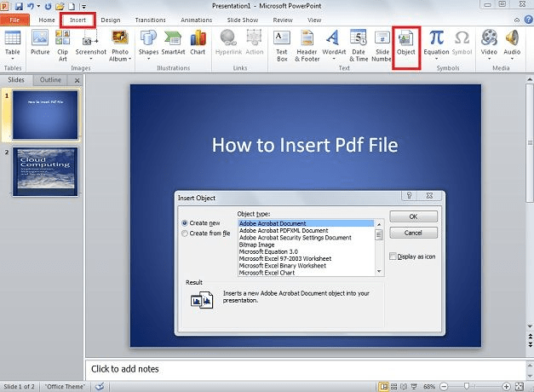
Task: Customize Quick Access Toolbar dropdown
Action: pyautogui.click(x=83, y=6)
